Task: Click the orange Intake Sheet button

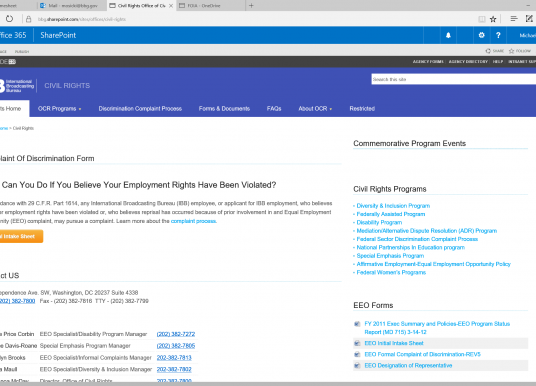Action: tap(21, 236)
